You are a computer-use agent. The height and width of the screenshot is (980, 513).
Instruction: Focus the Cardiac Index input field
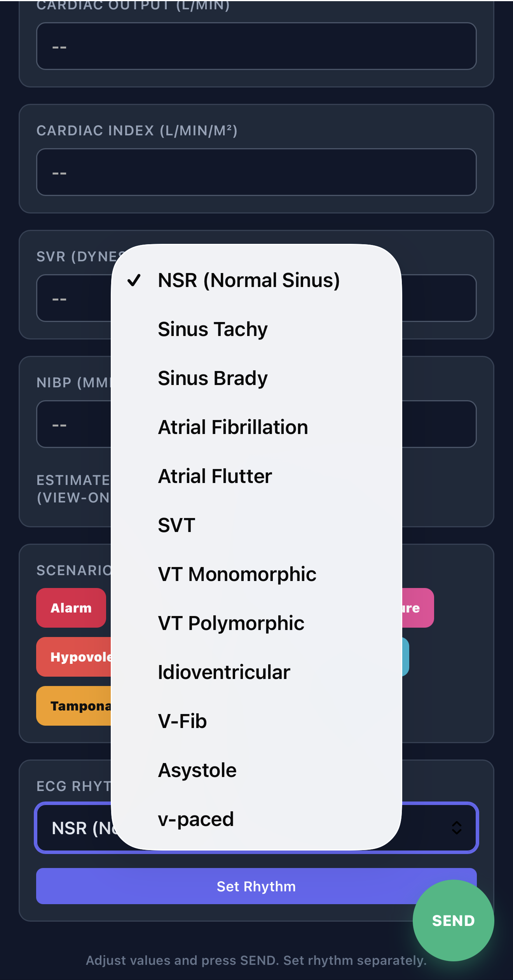(x=256, y=172)
